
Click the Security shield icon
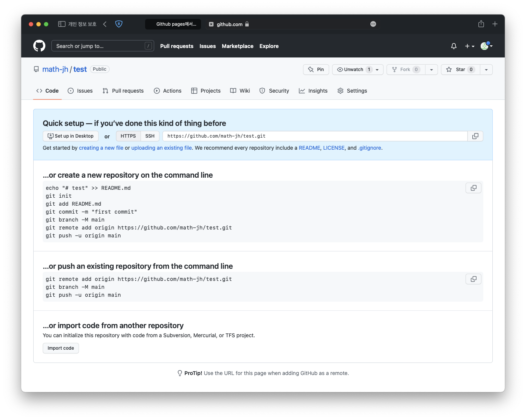[262, 91]
